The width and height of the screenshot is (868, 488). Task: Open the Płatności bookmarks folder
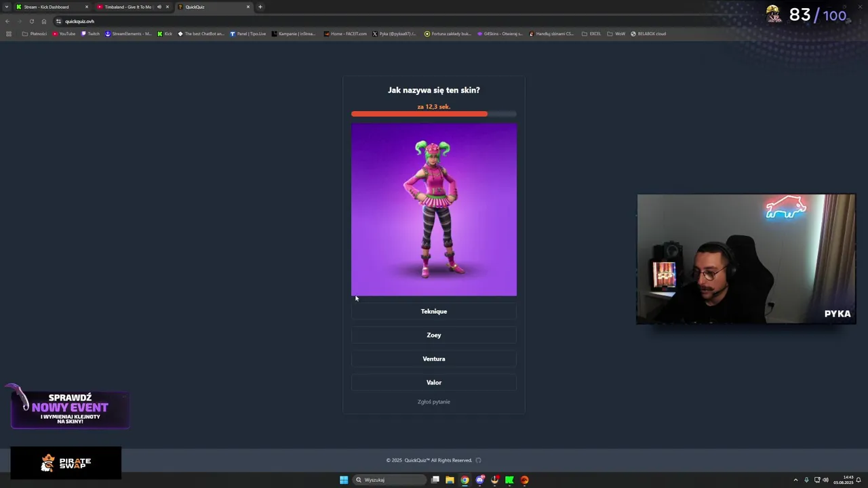click(35, 34)
